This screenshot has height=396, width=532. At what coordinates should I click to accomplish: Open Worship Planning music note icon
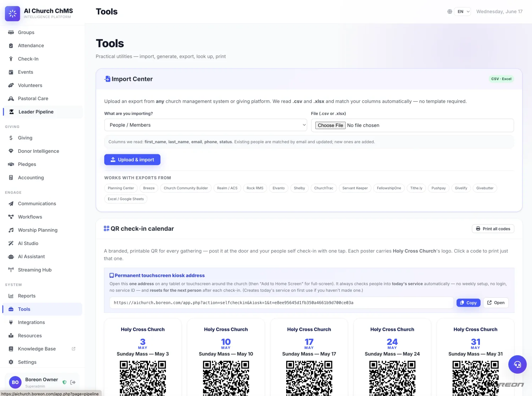tap(11, 230)
